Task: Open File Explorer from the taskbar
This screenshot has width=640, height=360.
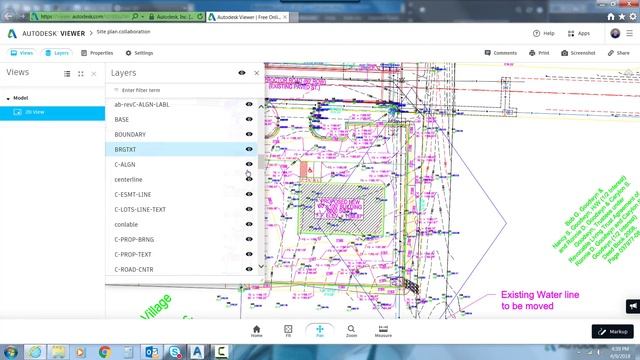Action: coord(58,352)
